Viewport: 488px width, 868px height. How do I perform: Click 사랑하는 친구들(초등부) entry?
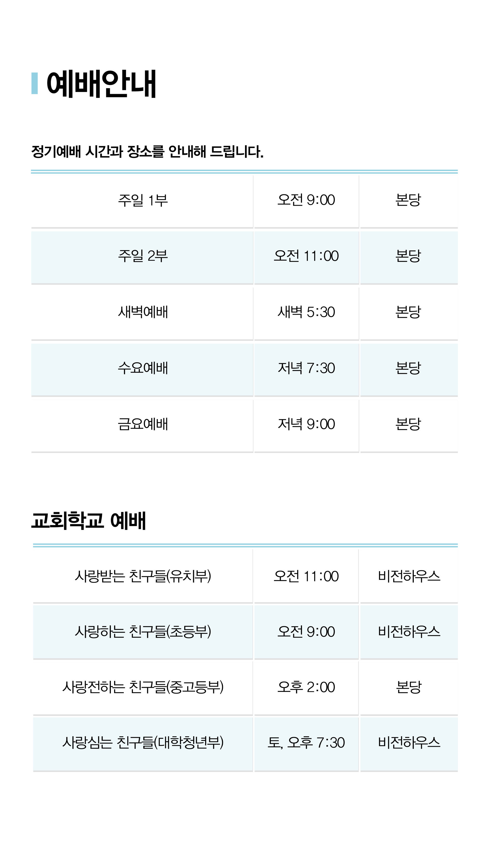click(143, 631)
